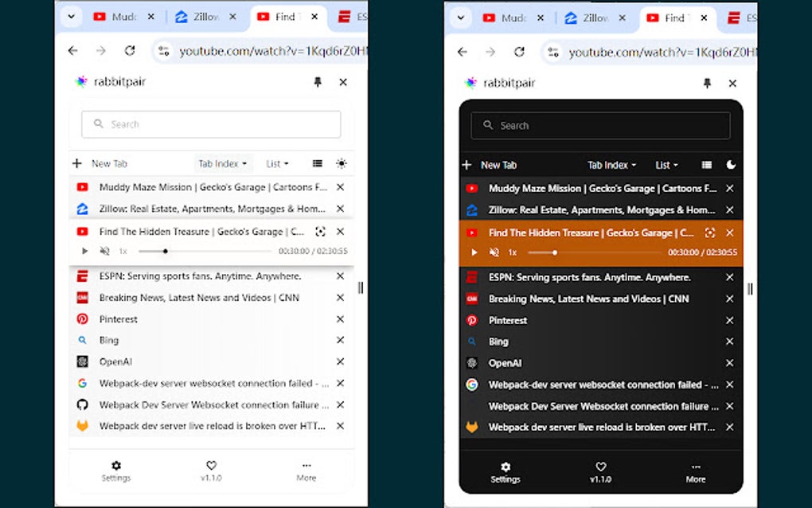Click the OpenAI favicon in the list
Screen dimensions: 812x508
82,361
